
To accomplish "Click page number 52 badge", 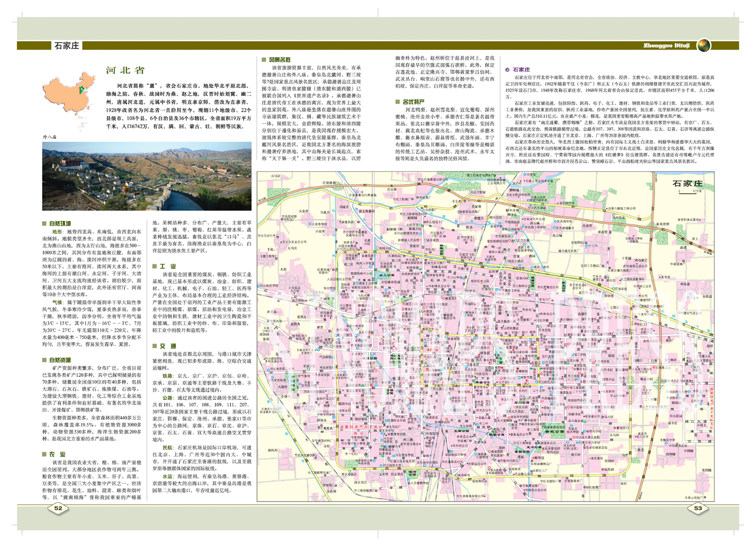I will click(x=58, y=509).
